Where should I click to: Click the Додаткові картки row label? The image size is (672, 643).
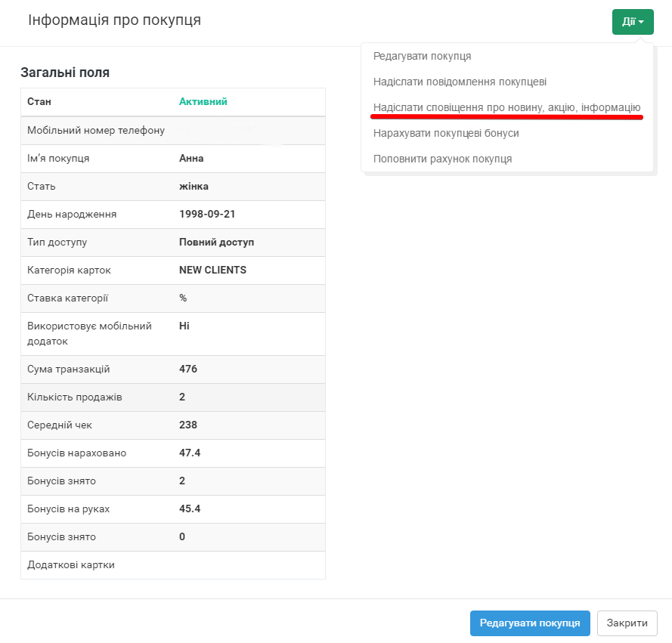[x=71, y=565]
